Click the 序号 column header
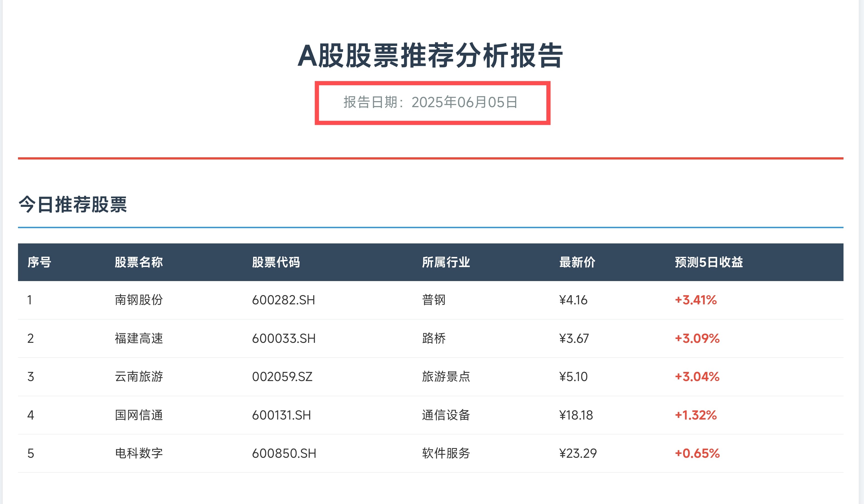 (39, 262)
